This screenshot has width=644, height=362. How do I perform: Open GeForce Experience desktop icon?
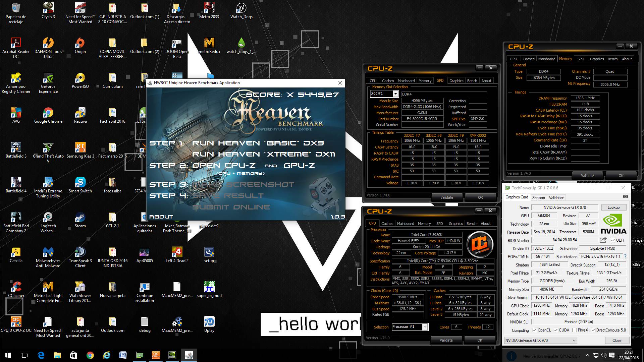click(x=48, y=83)
